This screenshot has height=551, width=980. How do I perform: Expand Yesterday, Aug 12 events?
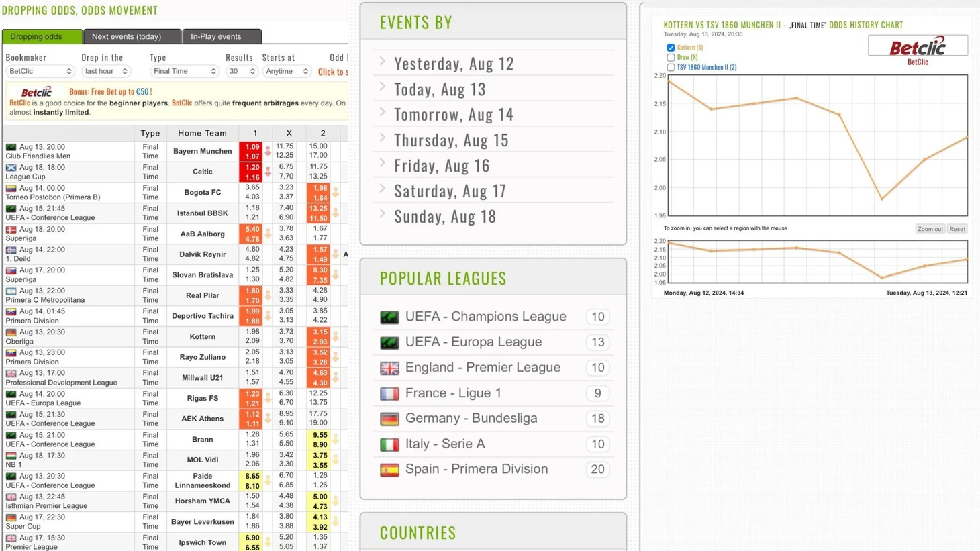coord(454,63)
